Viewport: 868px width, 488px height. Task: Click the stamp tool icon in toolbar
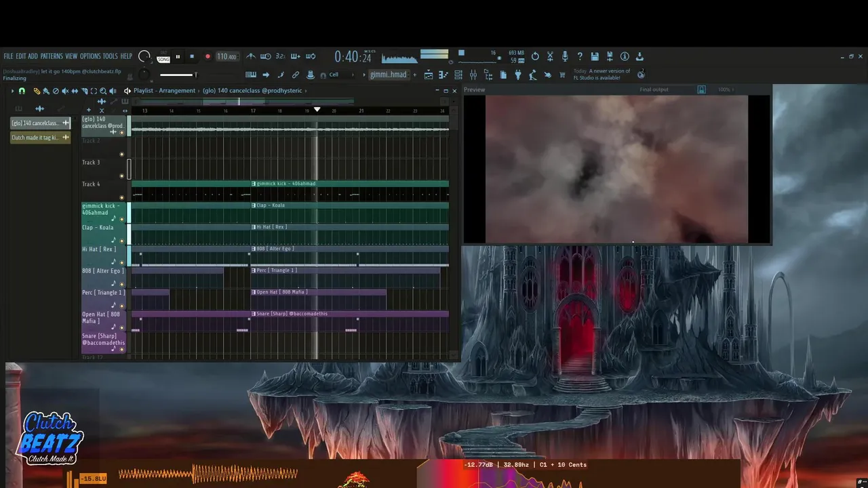coord(311,75)
